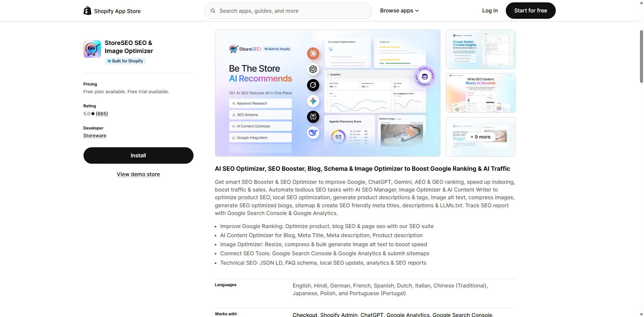This screenshot has width=644, height=317.
Task: Open the main StoreSEO banner image
Action: click(328, 93)
